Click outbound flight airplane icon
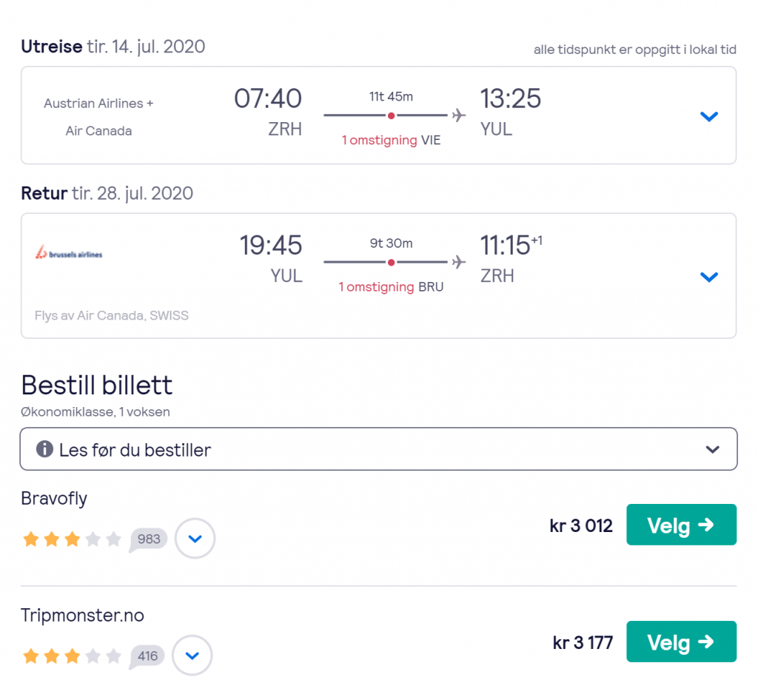Image resolution: width=758 pixels, height=700 pixels. tap(459, 115)
